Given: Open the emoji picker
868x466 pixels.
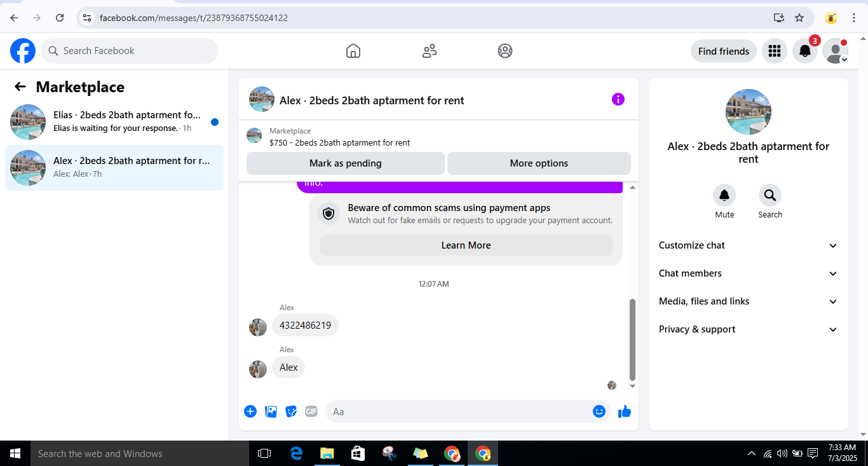Looking at the screenshot, I should [599, 411].
